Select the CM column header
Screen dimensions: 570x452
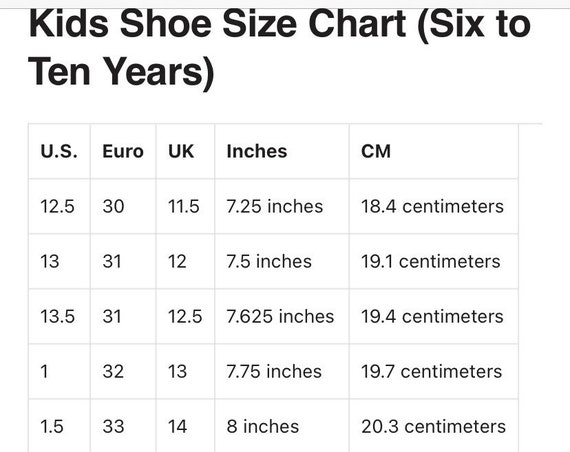pos(434,151)
